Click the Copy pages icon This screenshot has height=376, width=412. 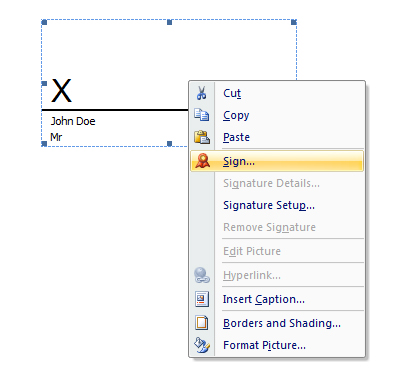coord(202,115)
